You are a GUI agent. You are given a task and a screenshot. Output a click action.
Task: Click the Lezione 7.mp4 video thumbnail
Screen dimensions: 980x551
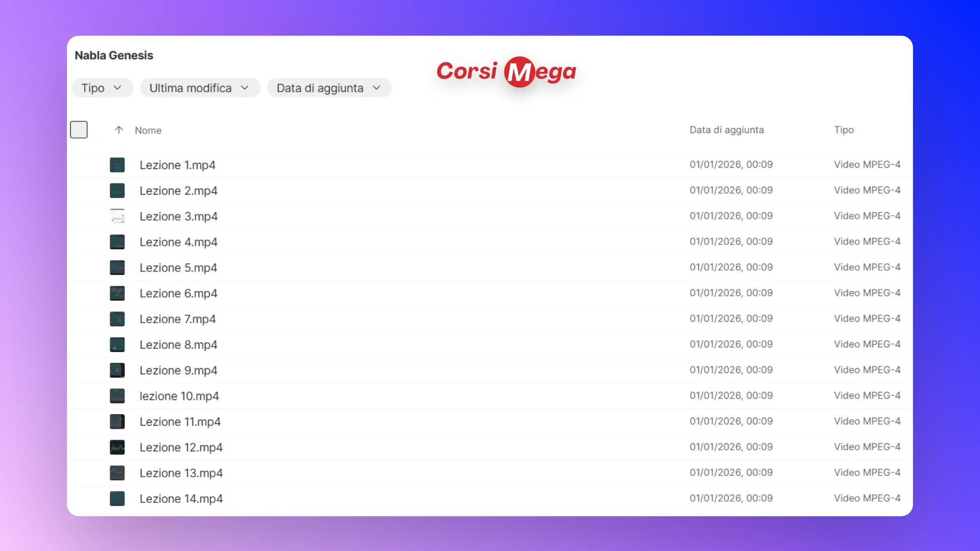[117, 319]
